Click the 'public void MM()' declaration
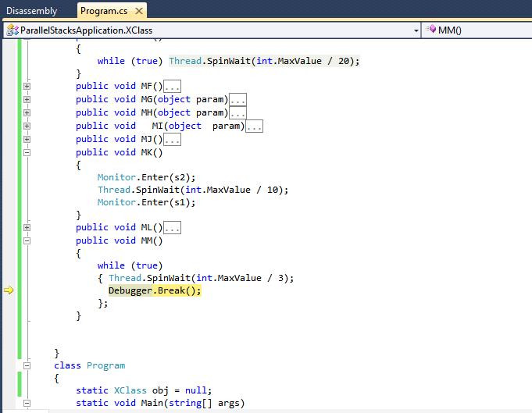532x413 pixels. click(x=119, y=240)
